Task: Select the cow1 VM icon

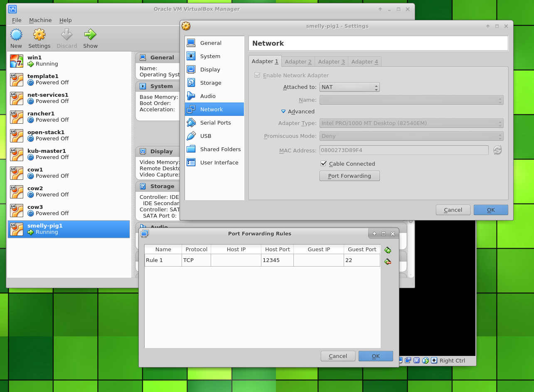Action: (x=17, y=173)
